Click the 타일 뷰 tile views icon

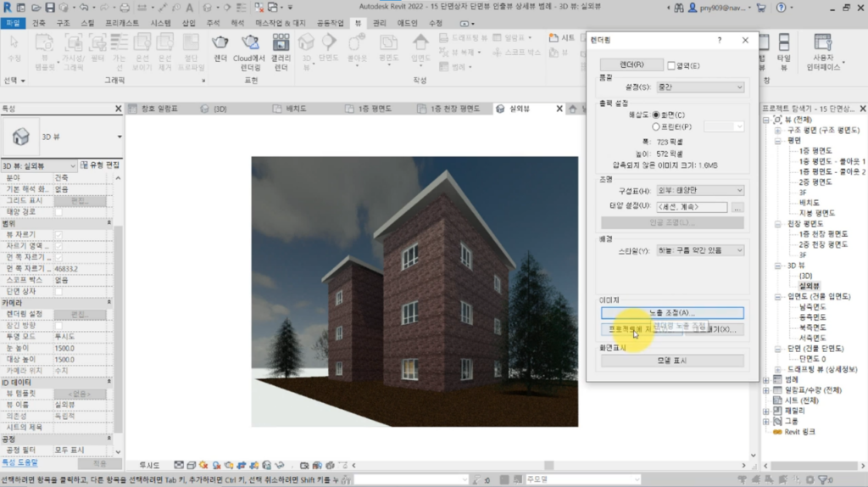pyautogui.click(x=784, y=43)
